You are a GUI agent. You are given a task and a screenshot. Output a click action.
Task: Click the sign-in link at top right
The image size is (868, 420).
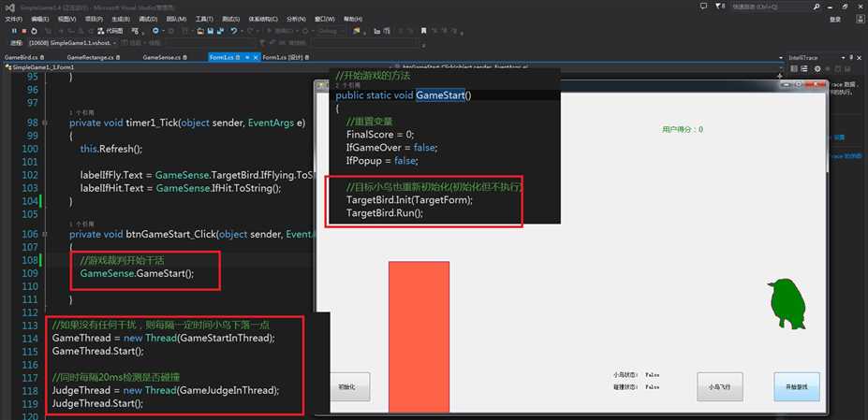click(x=835, y=20)
